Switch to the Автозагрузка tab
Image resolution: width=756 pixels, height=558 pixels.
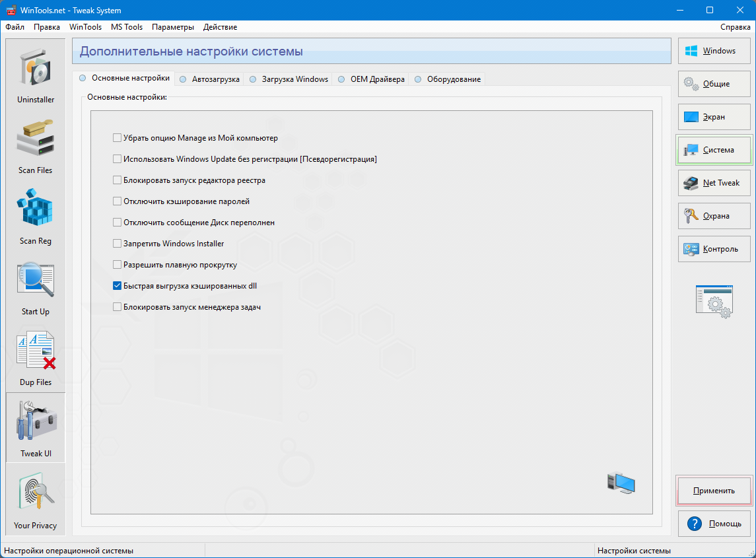(209, 79)
